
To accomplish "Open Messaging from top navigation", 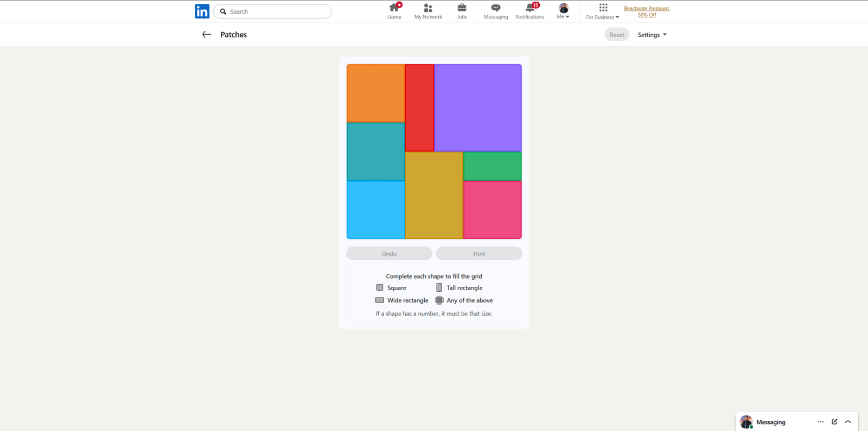I will tap(496, 11).
